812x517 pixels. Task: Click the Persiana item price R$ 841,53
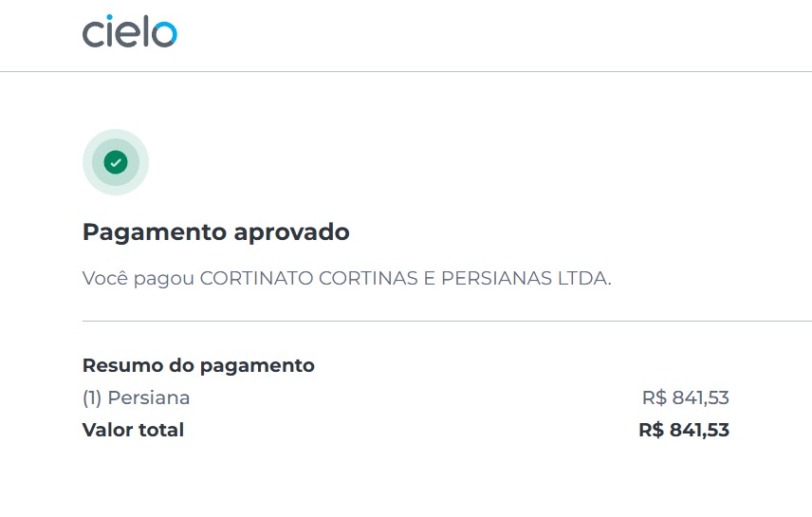coord(685,397)
